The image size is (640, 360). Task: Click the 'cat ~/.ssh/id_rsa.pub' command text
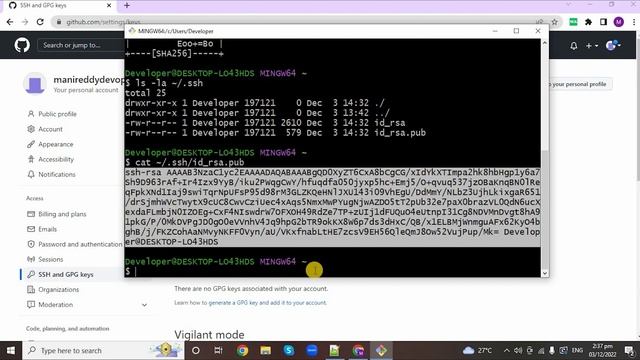point(190,162)
